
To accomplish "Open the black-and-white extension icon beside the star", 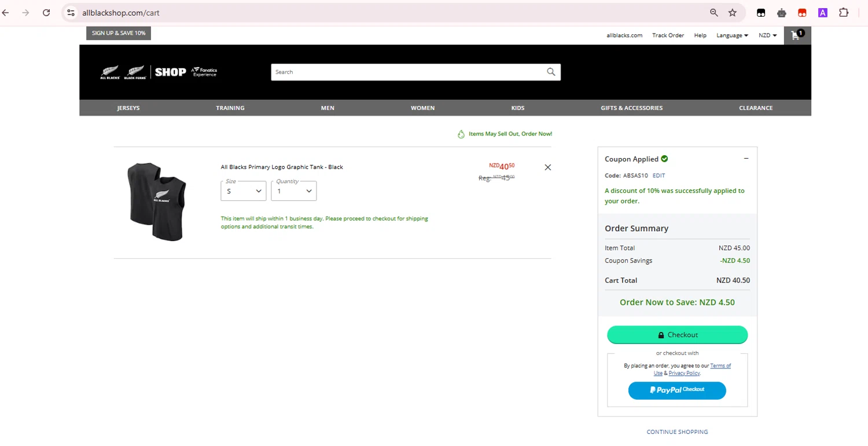I will pyautogui.click(x=762, y=13).
